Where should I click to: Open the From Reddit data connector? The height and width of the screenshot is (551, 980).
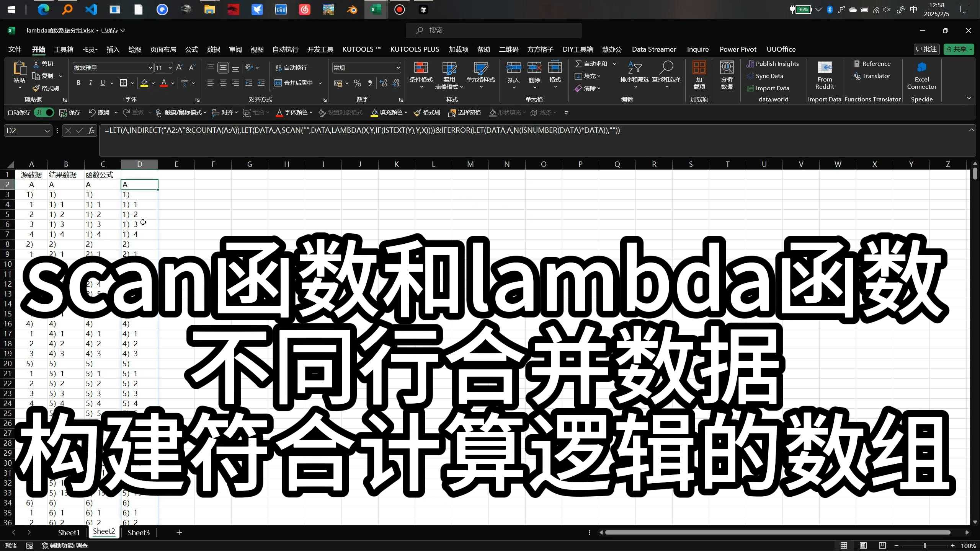point(825,75)
